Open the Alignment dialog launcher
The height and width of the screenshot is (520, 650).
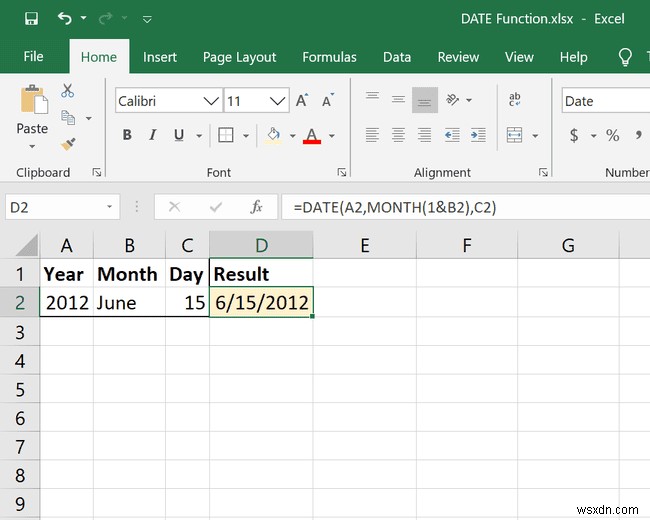click(543, 172)
